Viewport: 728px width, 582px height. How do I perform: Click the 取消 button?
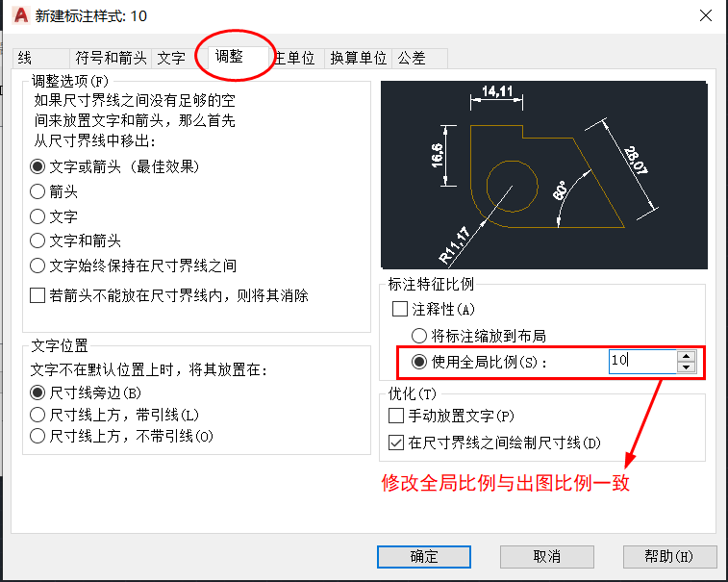[x=547, y=556]
